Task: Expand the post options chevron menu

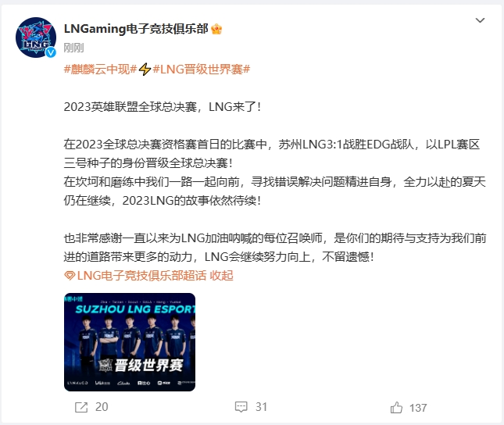Action: [480, 20]
